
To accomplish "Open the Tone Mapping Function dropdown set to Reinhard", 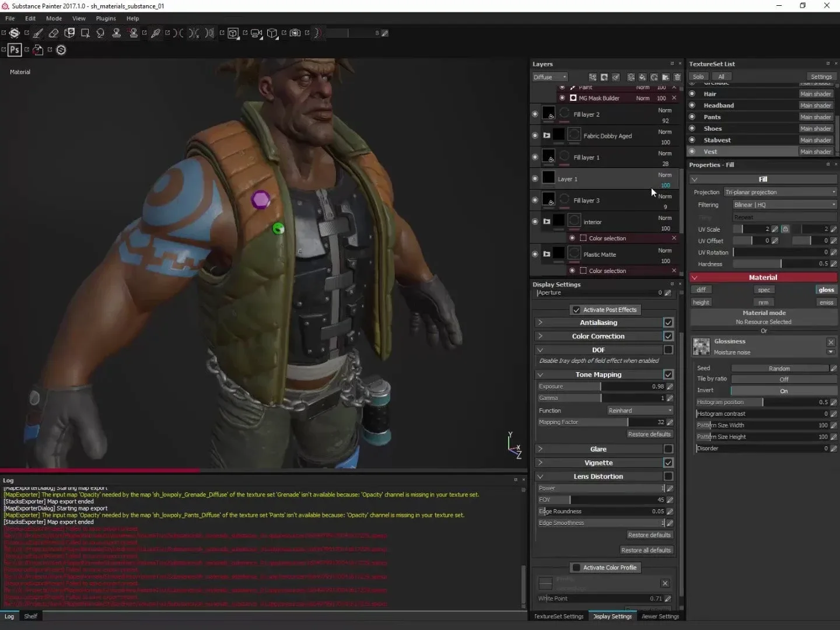I will click(x=639, y=410).
